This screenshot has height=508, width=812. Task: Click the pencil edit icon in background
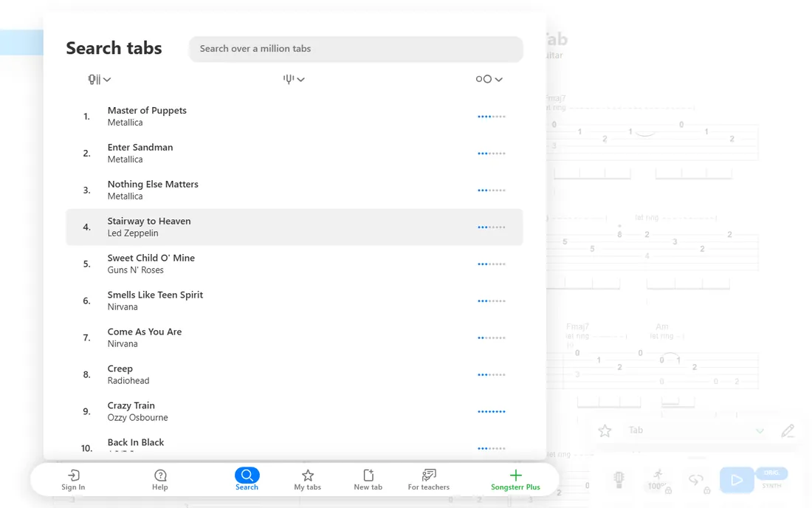(x=788, y=430)
